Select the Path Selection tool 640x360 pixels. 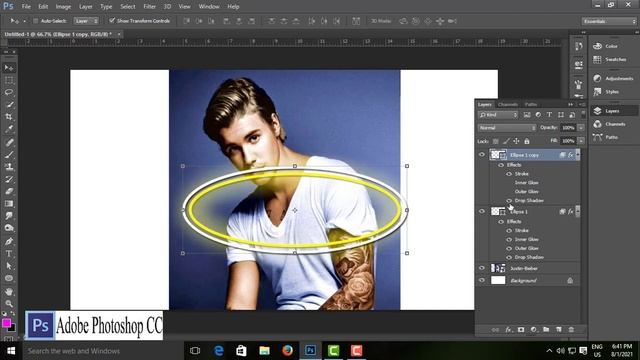9,266
